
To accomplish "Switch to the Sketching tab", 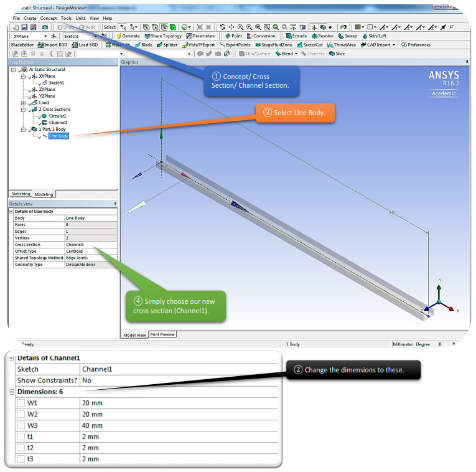I will click(21, 194).
